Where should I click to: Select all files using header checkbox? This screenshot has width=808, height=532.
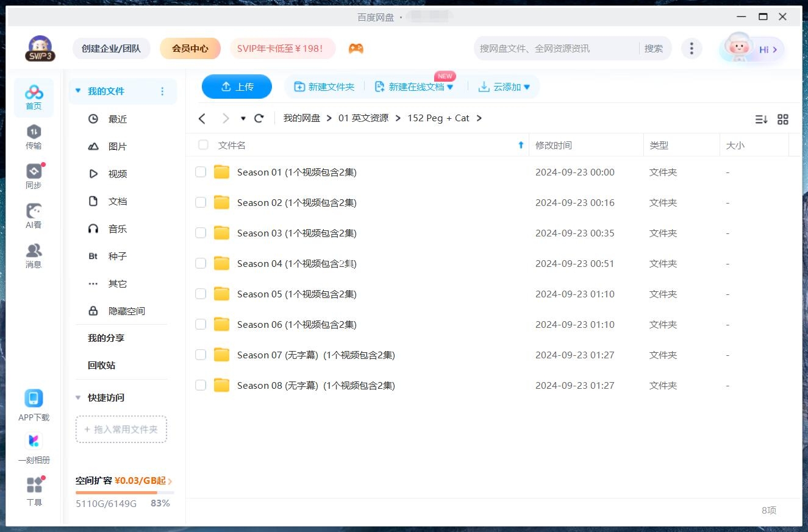point(202,145)
